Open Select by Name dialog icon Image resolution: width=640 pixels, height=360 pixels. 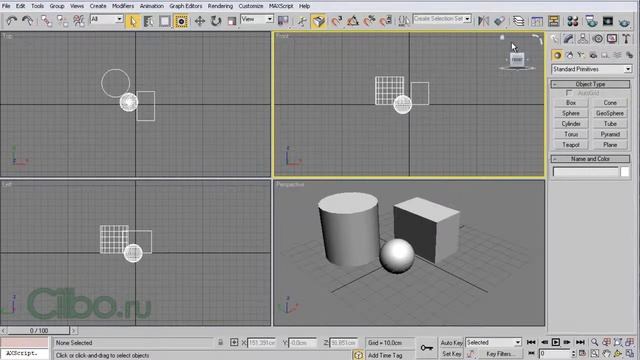(x=149, y=21)
